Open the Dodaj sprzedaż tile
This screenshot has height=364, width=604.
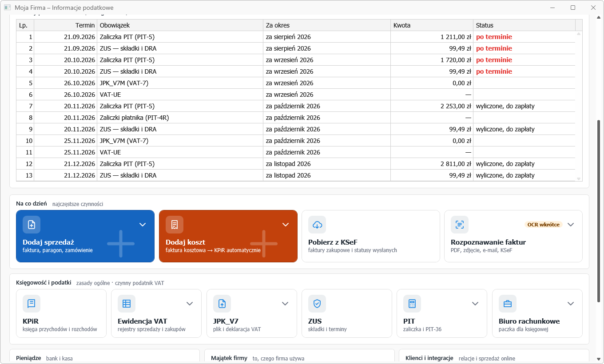pos(85,236)
